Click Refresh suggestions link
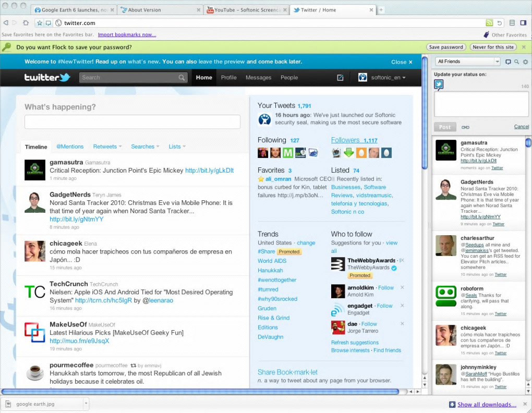The image size is (532, 413). (355, 343)
